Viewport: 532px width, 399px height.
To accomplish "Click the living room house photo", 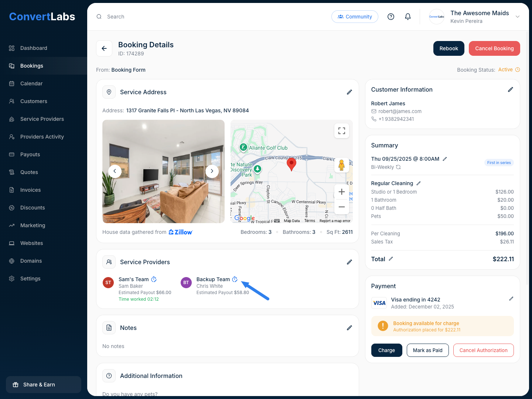I will coord(163,171).
